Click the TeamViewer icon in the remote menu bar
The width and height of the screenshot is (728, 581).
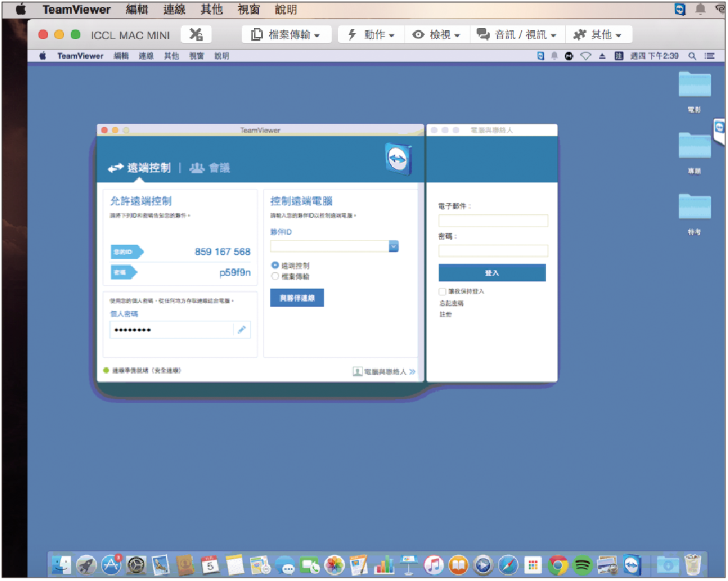541,56
